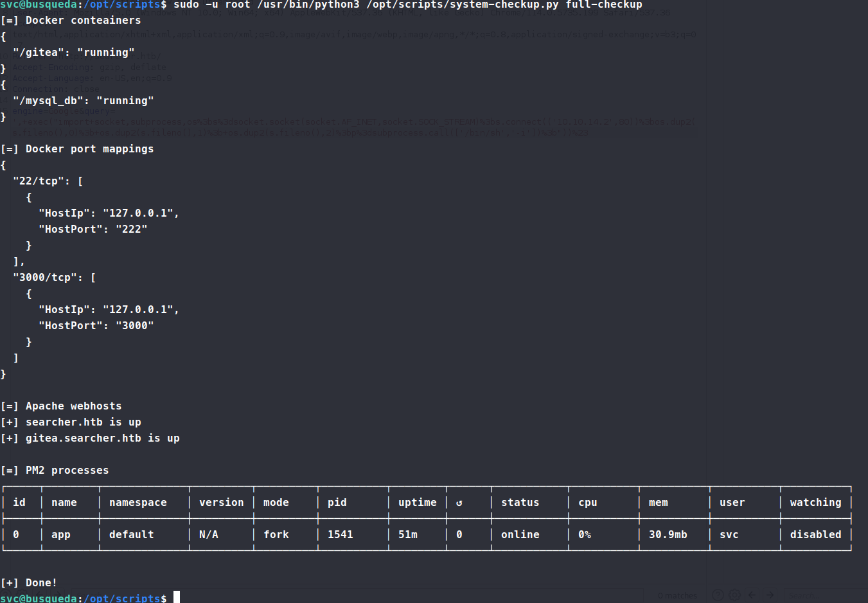Click the HostPort "222" value
The width and height of the screenshot is (868, 603).
131,230
